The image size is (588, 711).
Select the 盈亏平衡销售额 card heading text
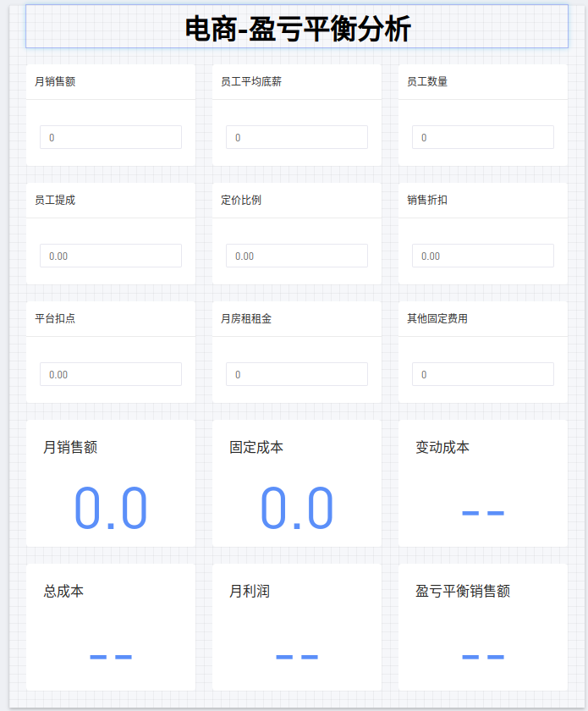(x=463, y=591)
